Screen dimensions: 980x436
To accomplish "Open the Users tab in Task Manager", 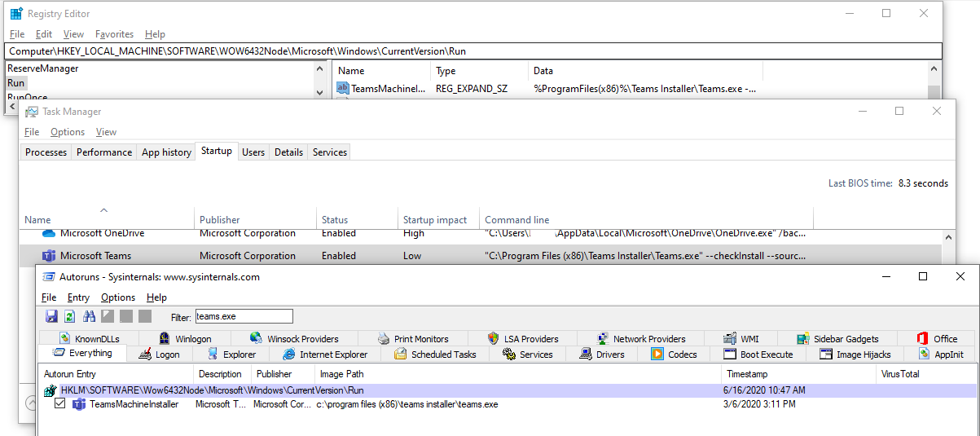I will coord(253,152).
